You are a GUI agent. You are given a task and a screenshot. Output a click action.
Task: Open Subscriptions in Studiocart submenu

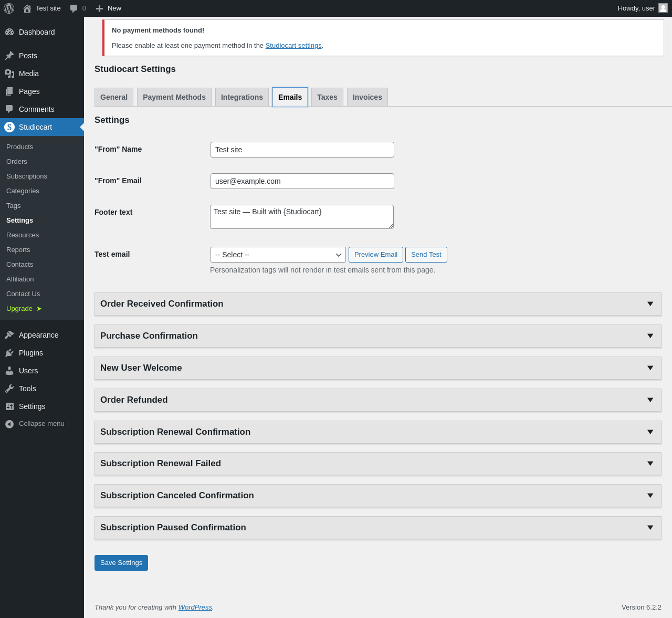point(27,176)
